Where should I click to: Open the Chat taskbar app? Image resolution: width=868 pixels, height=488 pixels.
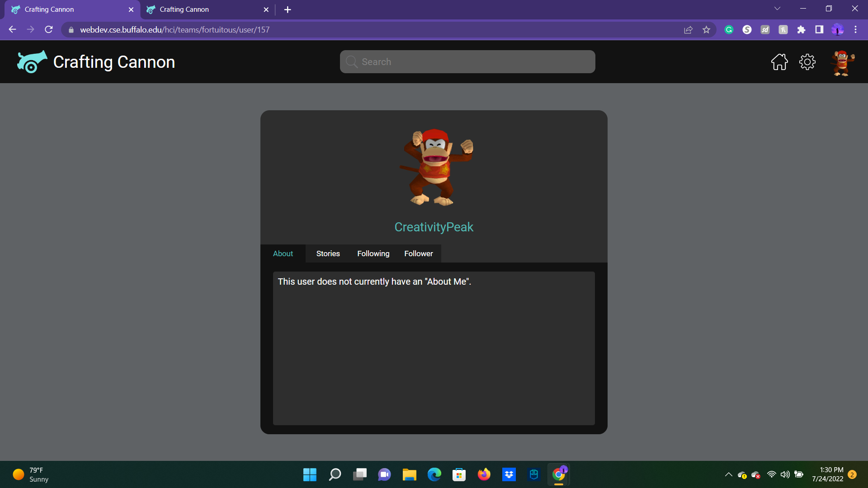(385, 474)
